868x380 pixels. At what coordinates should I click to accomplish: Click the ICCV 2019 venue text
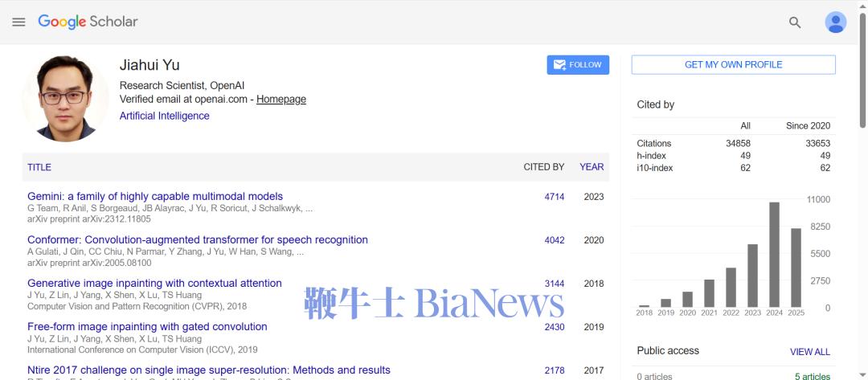[x=142, y=349]
